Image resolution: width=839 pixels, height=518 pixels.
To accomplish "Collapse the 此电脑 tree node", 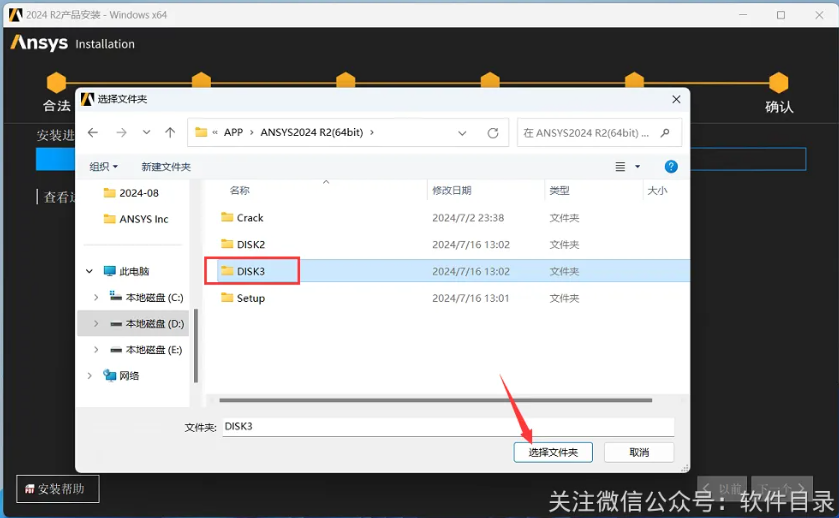I will [89, 271].
